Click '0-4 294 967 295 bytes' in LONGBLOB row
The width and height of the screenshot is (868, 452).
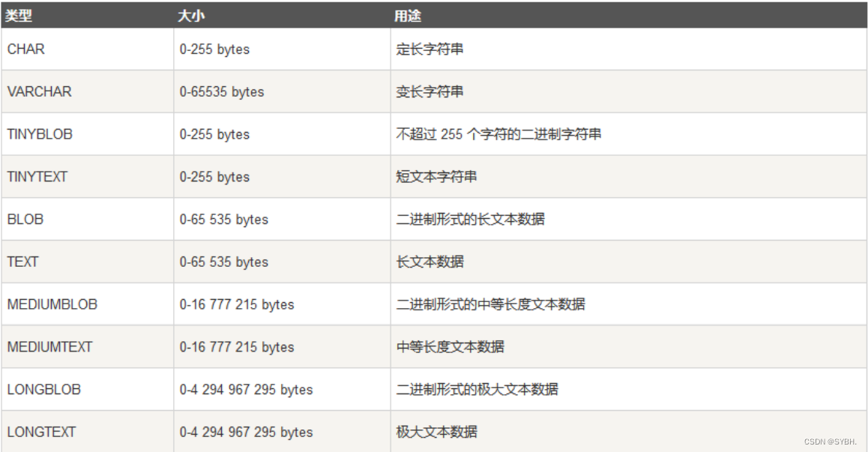click(x=246, y=390)
